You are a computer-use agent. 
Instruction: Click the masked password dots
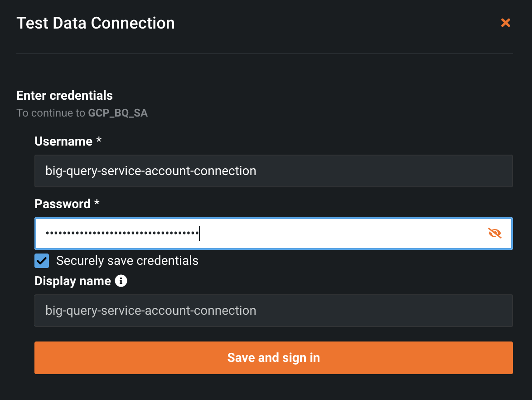point(122,234)
